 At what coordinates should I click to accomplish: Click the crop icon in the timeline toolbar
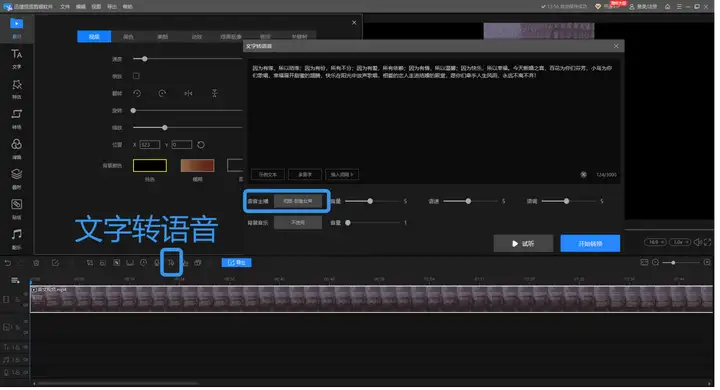[90, 264]
